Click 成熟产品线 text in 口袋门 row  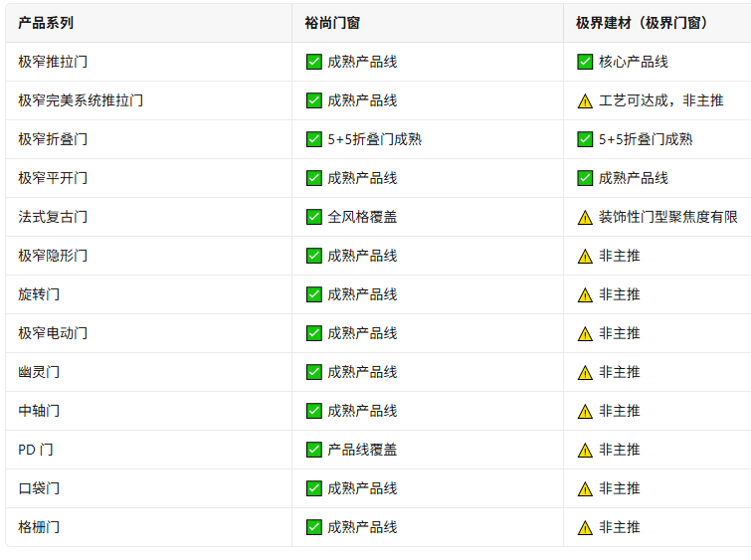362,488
